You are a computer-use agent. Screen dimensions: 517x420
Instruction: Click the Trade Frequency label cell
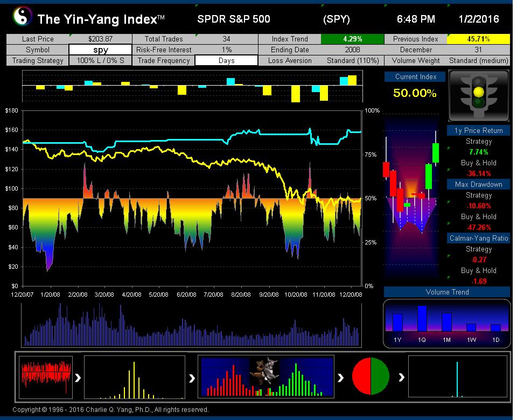point(164,61)
